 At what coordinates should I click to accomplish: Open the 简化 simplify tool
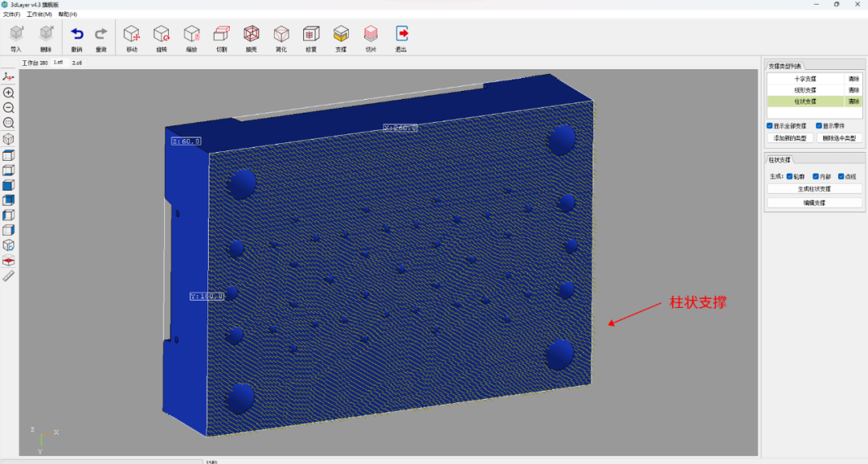(281, 35)
